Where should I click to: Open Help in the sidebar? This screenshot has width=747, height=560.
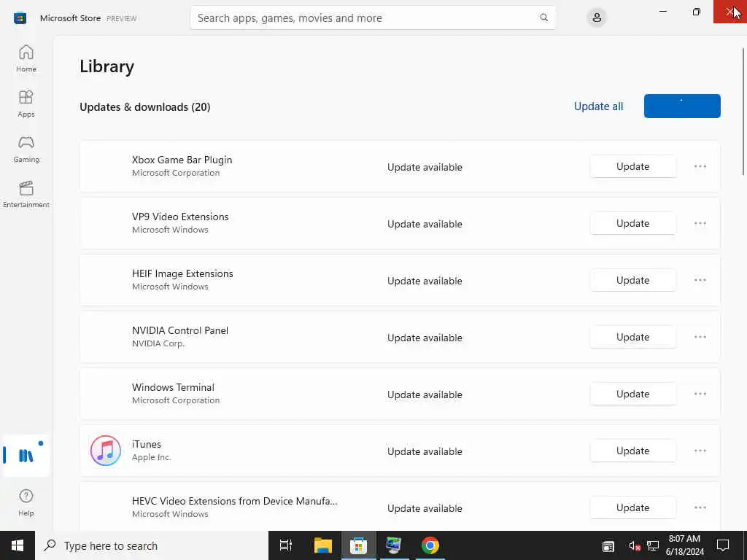pyautogui.click(x=26, y=502)
